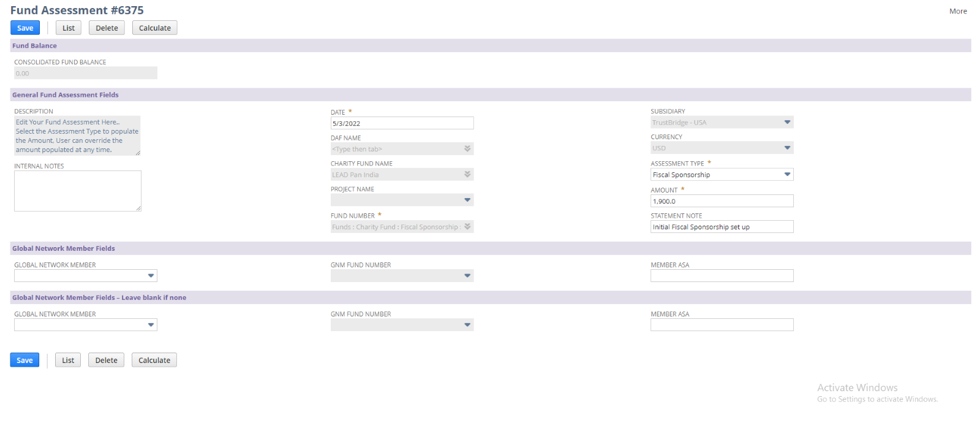Click the Internal Notes text area
This screenshot has width=980, height=428.
[x=78, y=191]
